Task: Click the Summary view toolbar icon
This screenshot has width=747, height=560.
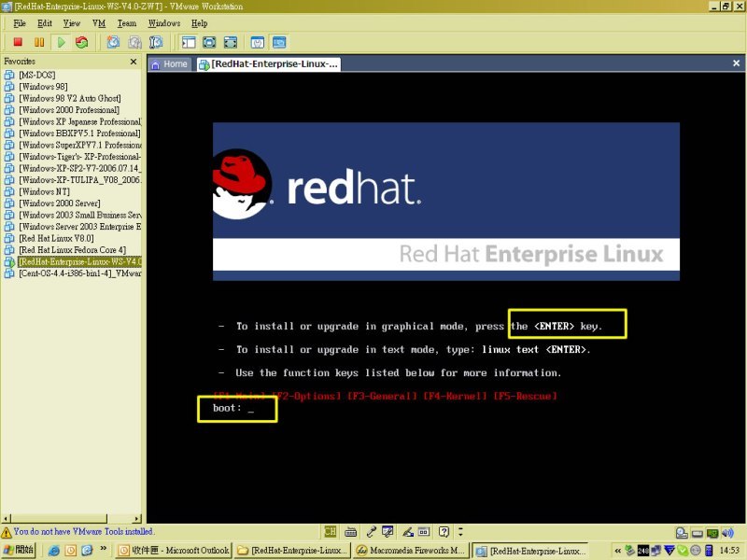Action: [x=258, y=42]
